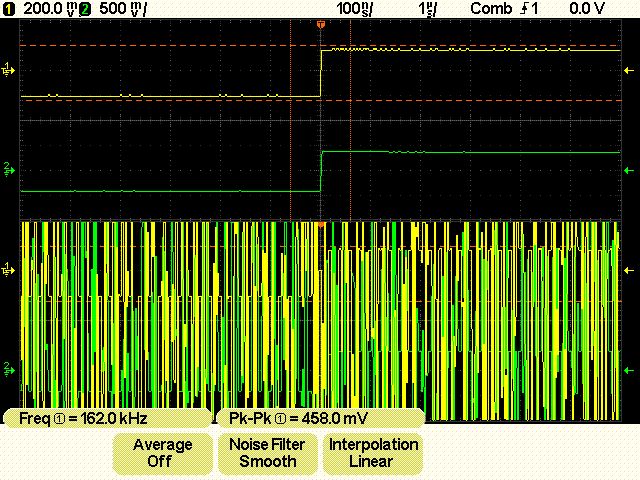The height and width of the screenshot is (480, 640).
Task: Click the 100 ns/ timebase readout
Action: coord(354,9)
